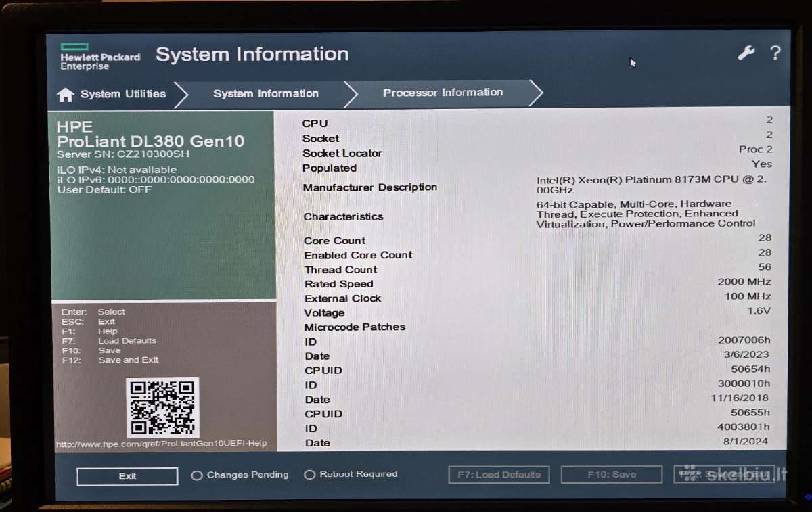
Task: Click the date 8/1/2024
Action: [746, 442]
